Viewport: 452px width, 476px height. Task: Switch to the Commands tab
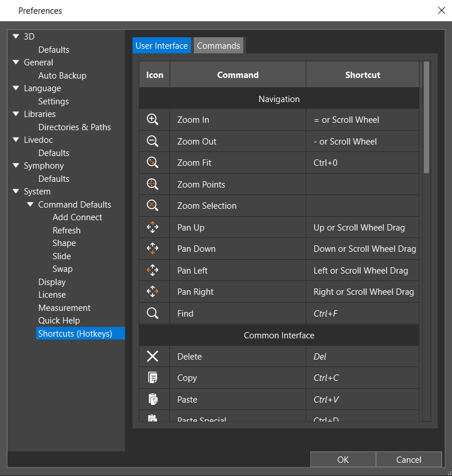coord(219,45)
